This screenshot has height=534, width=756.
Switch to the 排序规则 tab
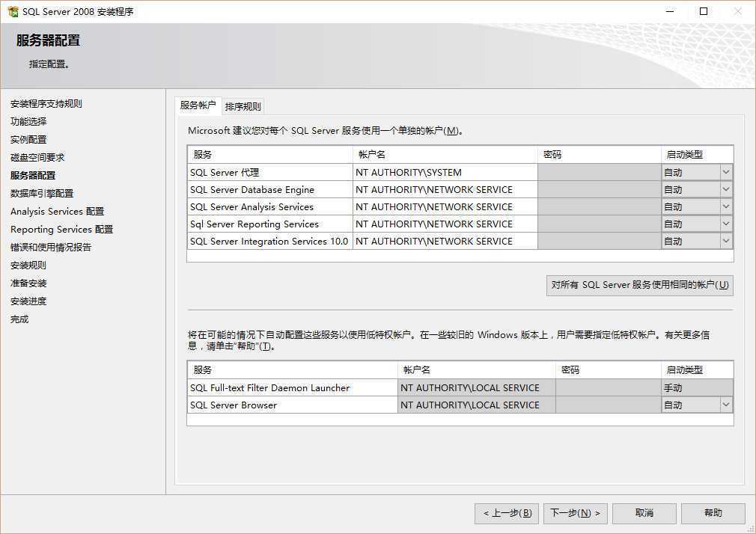pos(243,106)
